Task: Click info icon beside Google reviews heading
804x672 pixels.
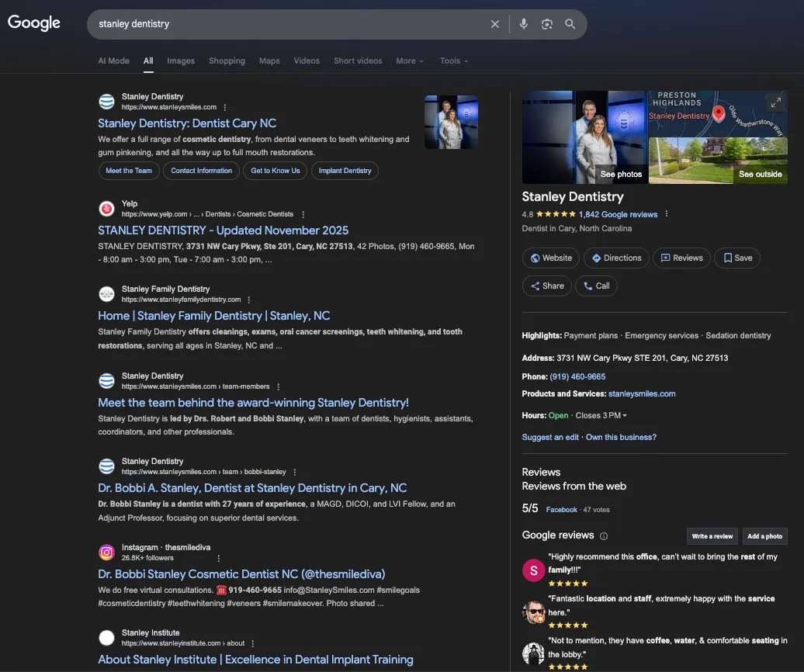Action: pos(604,536)
